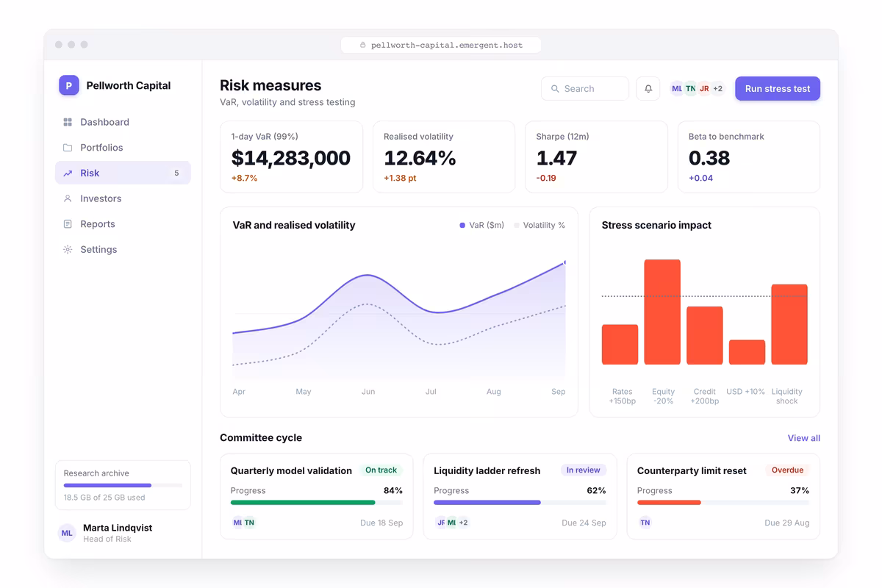Click the Jun axis label
Image resolution: width=882 pixels, height=588 pixels.
tap(368, 392)
